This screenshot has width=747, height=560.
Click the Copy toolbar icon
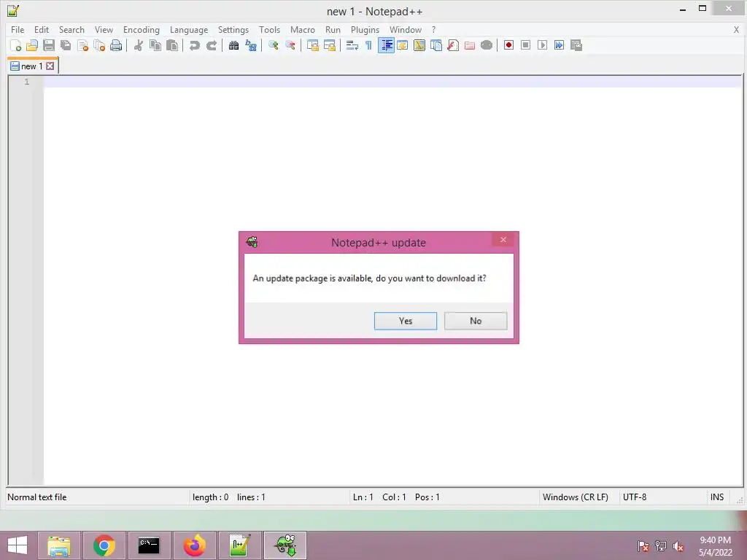(155, 45)
